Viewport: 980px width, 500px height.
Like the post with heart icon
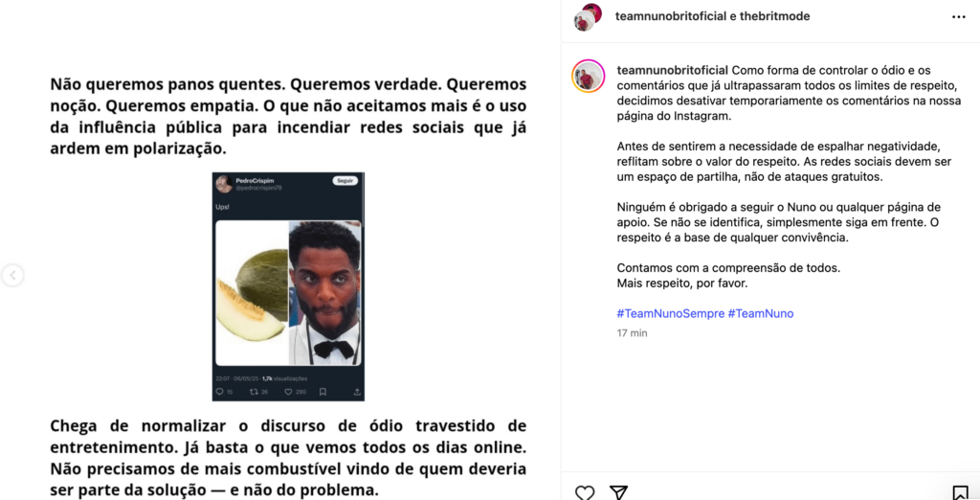(x=585, y=492)
